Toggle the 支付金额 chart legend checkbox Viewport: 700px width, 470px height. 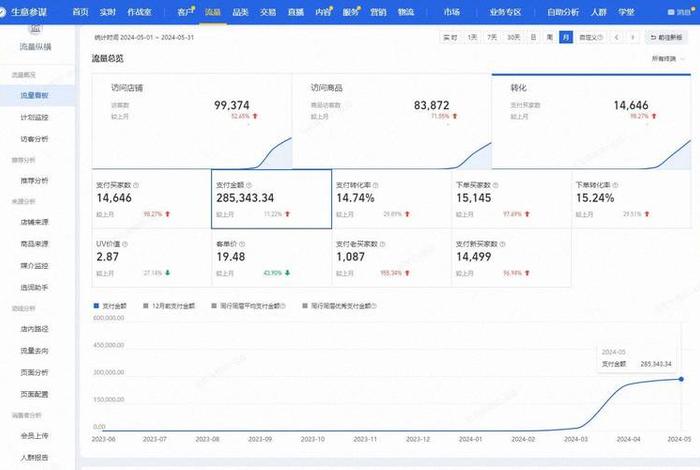[x=98, y=306]
